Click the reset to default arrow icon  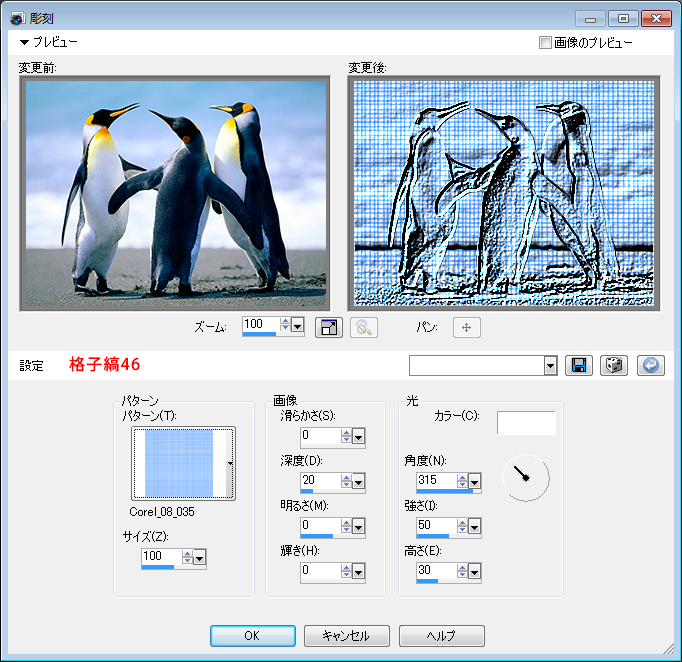[x=650, y=365]
